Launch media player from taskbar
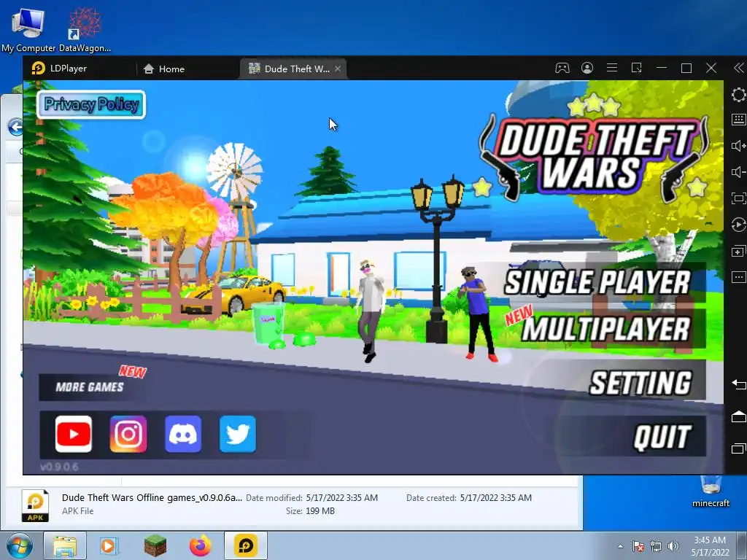This screenshot has height=560, width=747. pyautogui.click(x=109, y=545)
